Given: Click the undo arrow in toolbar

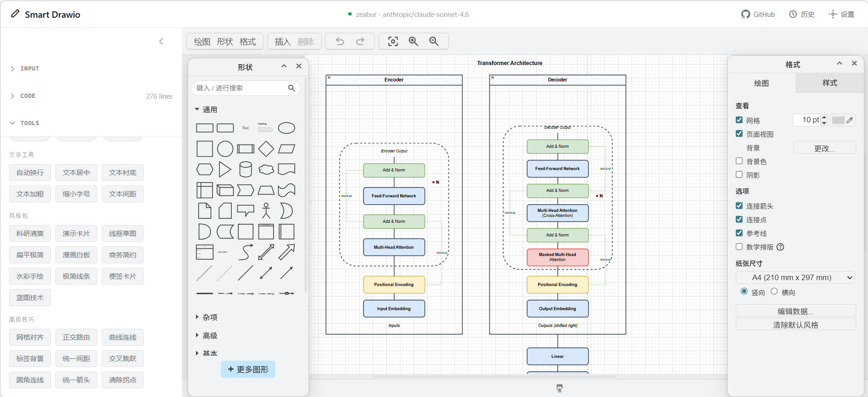Looking at the screenshot, I should [x=340, y=41].
